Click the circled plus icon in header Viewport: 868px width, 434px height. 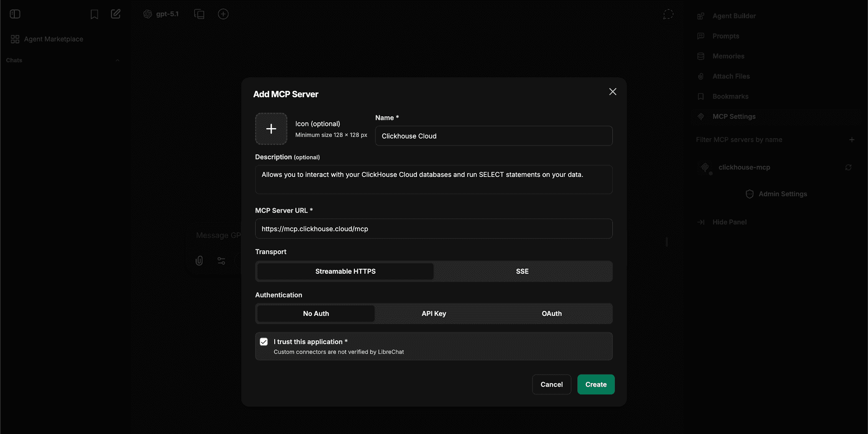point(223,14)
